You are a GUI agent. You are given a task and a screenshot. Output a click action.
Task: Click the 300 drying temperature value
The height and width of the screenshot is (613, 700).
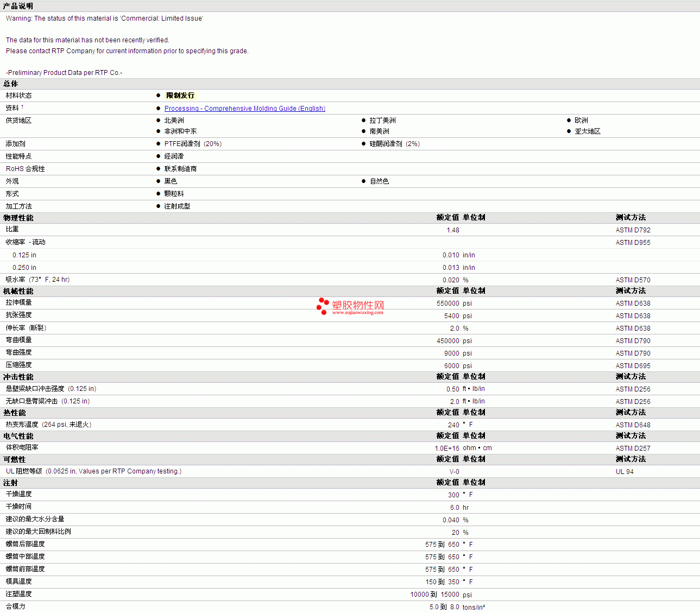[x=454, y=495]
